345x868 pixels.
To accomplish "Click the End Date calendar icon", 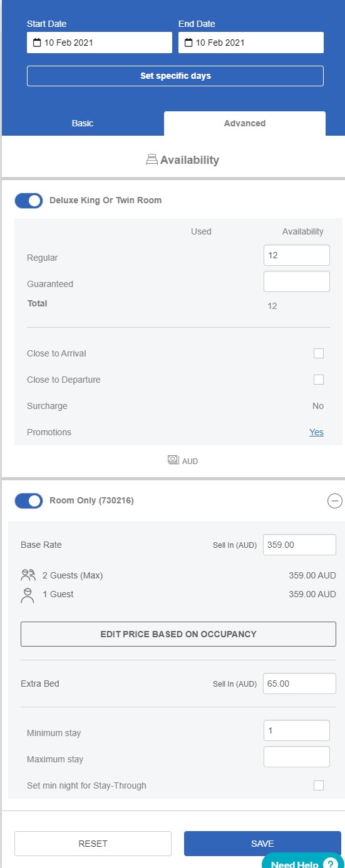I will 188,43.
